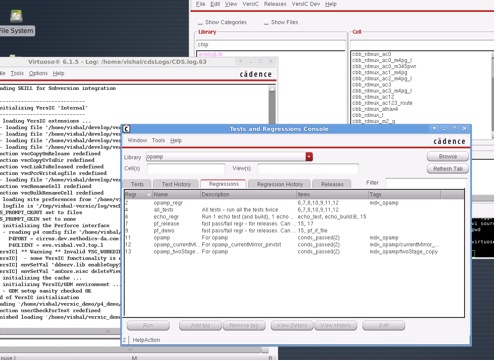
Task: Switch to the Regression History tab
Action: tap(280, 184)
